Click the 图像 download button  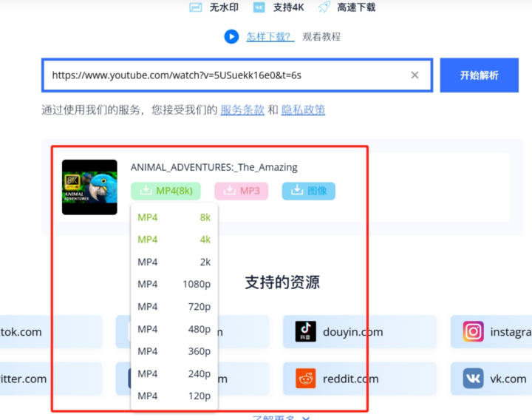point(308,191)
